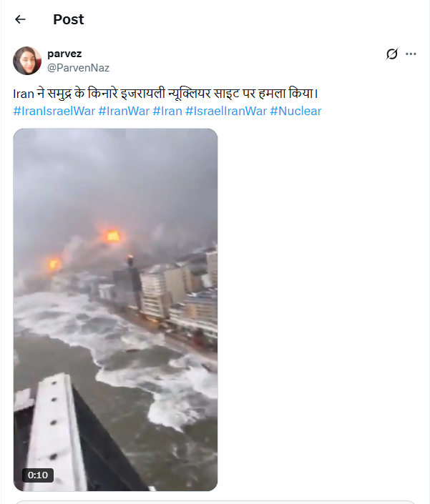Play the coastal explosion video
Viewport: 430px width, 504px height.
pos(115,310)
